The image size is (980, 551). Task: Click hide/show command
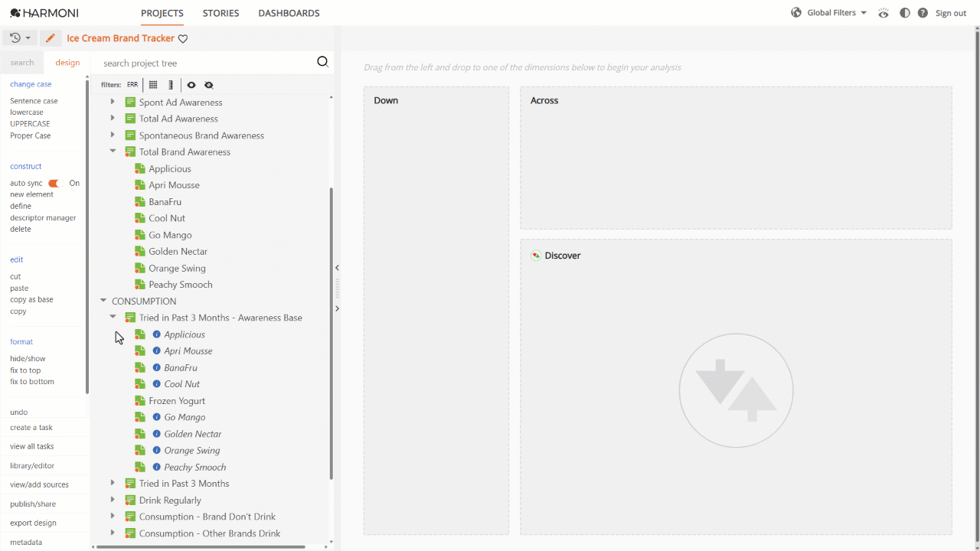tap(28, 359)
